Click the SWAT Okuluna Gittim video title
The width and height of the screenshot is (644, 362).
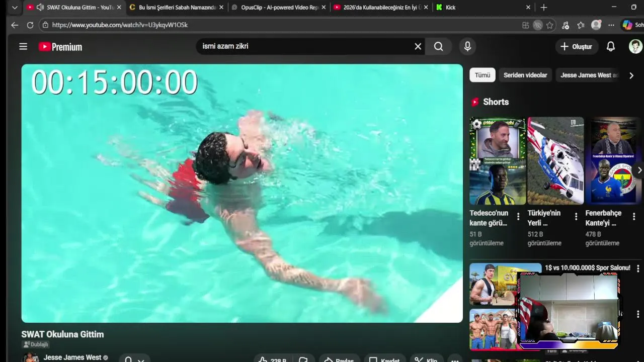coord(62,334)
